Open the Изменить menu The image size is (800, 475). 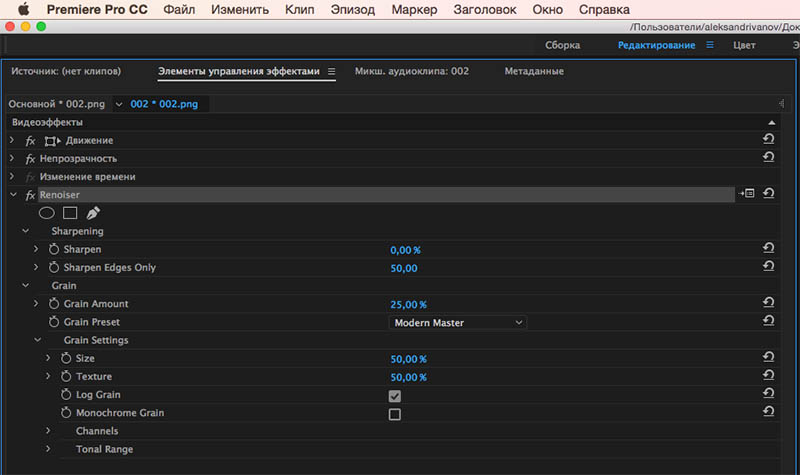click(x=240, y=9)
